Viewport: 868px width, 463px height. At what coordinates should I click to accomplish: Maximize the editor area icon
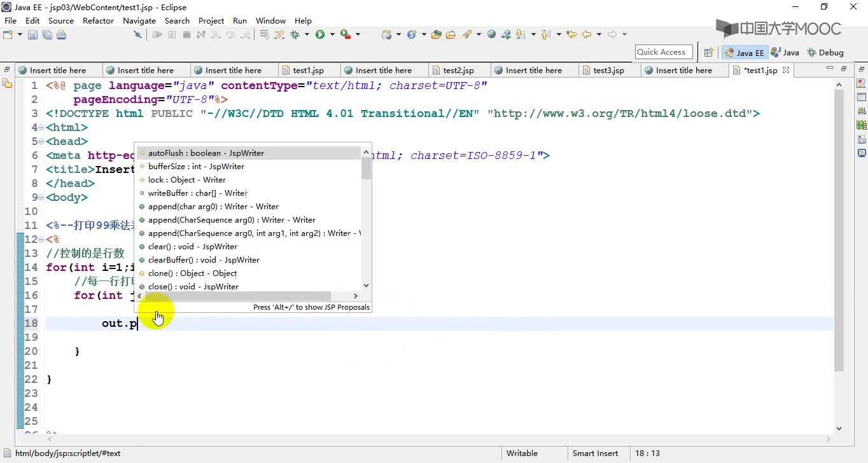[x=844, y=69]
